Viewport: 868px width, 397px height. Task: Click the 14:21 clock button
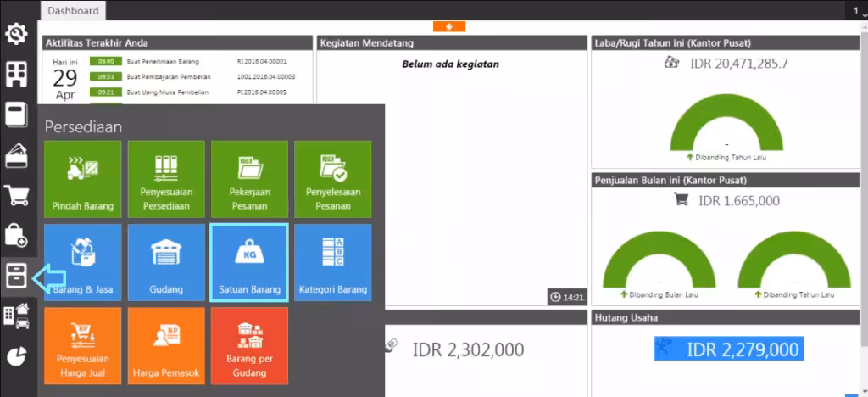point(567,298)
